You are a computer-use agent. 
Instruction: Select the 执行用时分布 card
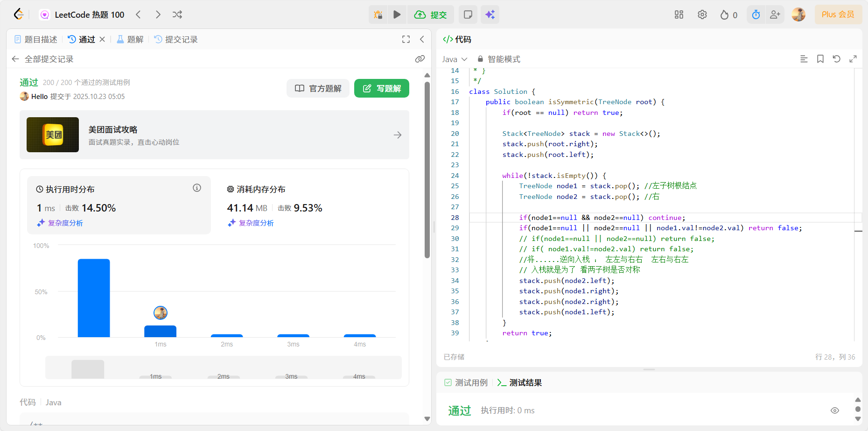click(119, 205)
